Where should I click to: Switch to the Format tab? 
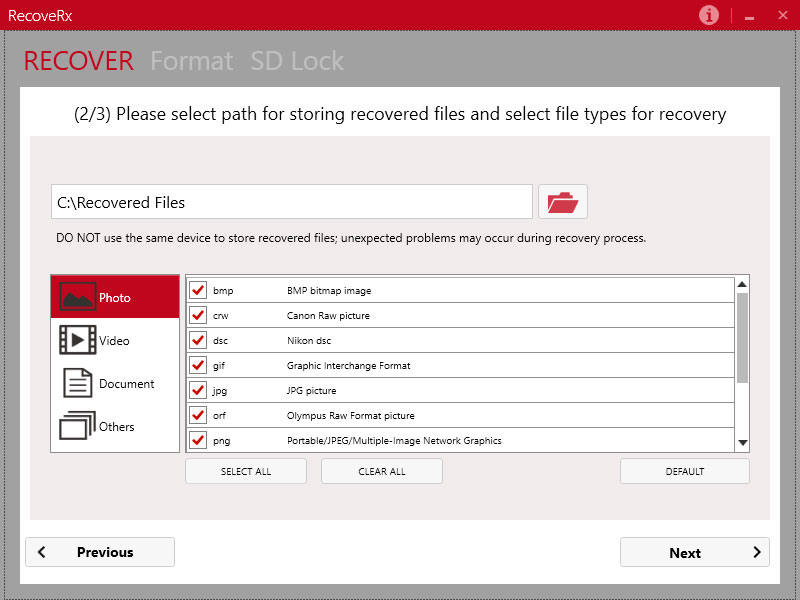(x=191, y=61)
